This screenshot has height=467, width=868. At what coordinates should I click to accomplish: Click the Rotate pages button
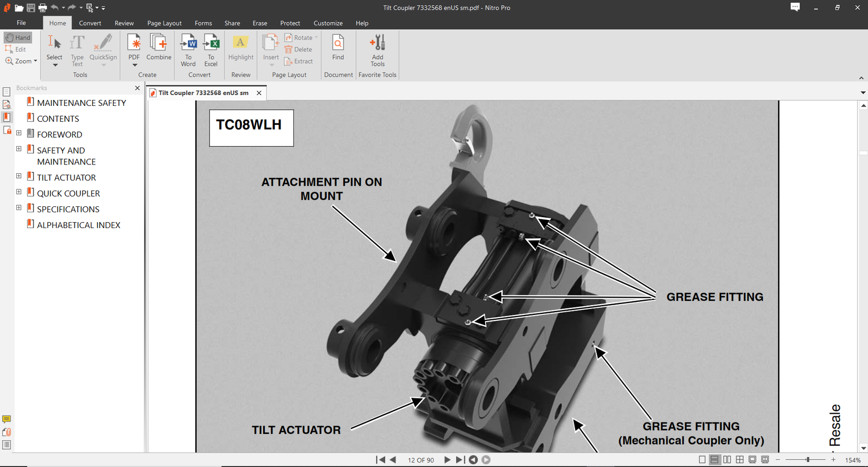click(x=301, y=37)
